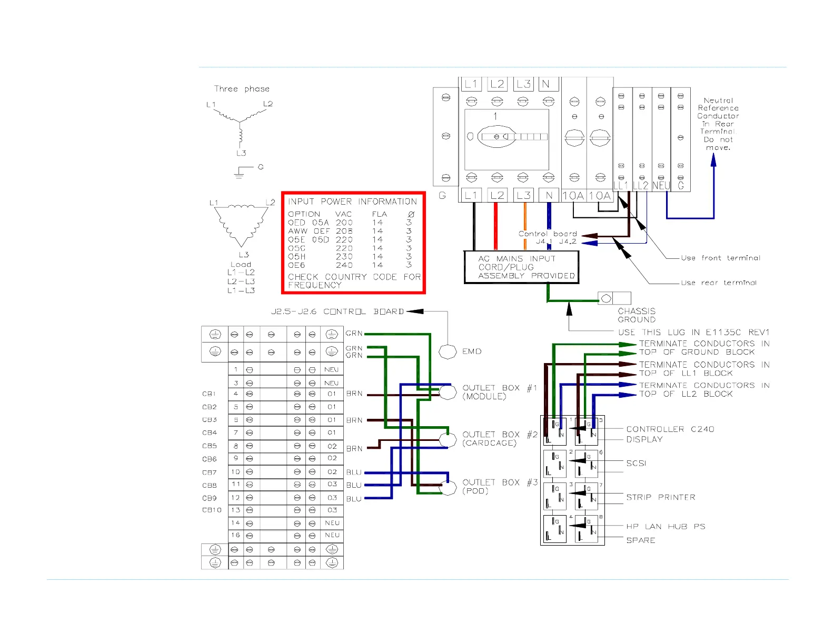The width and height of the screenshot is (834, 644).
Task: Click 'J2.5-J2.6 CONTROL BOARD' label
Action: [337, 311]
